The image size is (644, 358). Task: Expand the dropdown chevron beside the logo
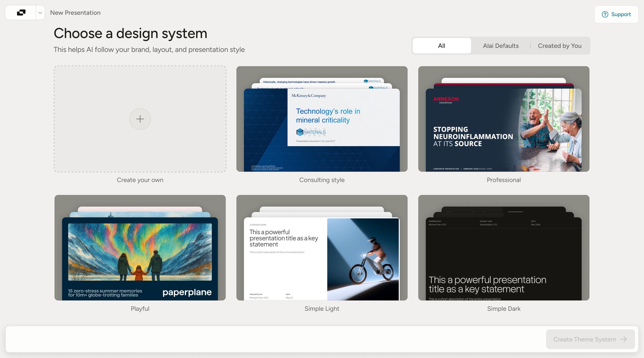40,13
